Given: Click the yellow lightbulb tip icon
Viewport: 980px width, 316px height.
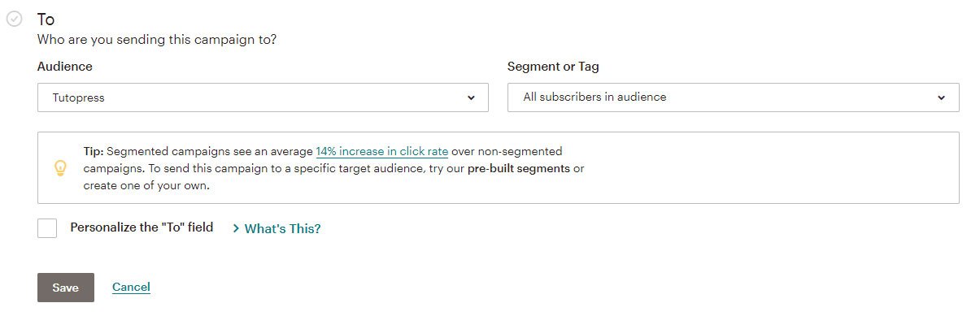Looking at the screenshot, I should click(60, 168).
